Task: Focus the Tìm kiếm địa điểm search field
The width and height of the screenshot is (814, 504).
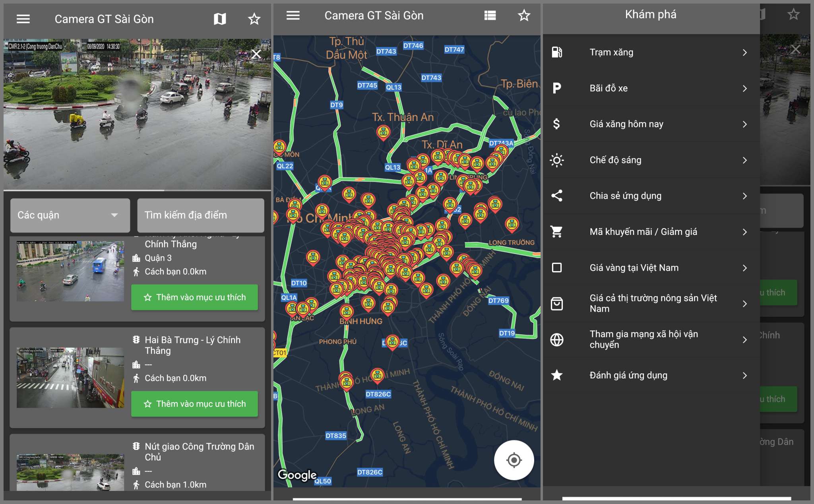Action: tap(201, 215)
